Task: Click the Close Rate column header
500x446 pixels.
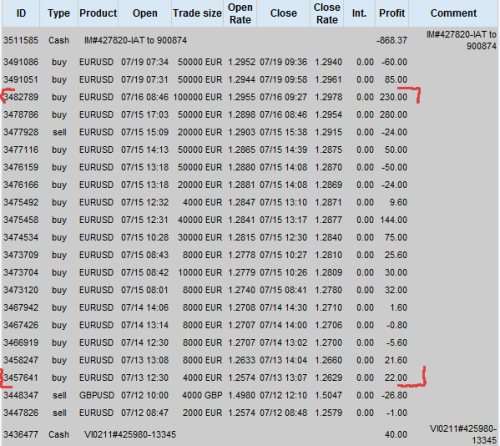Action: tap(327, 13)
